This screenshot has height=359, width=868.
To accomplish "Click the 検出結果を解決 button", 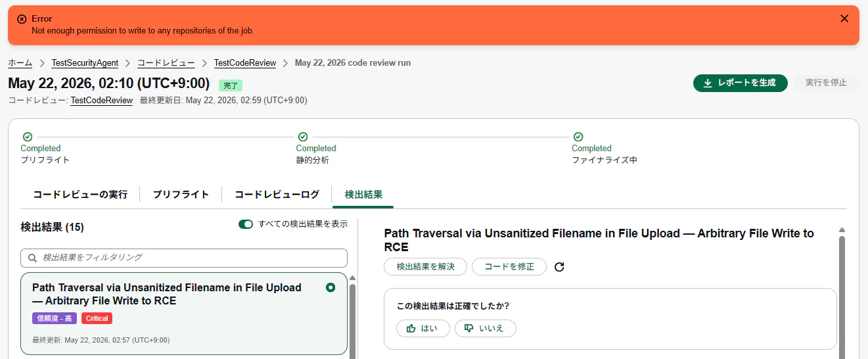I will 425,267.
